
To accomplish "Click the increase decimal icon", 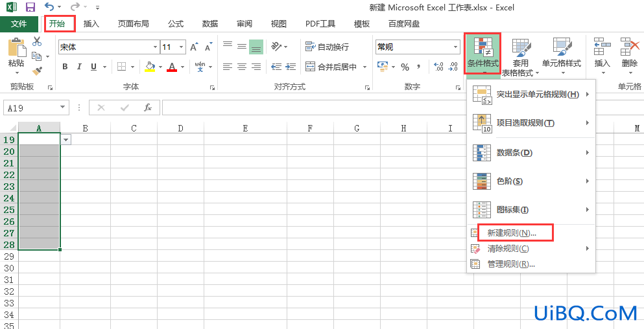I will click(438, 67).
